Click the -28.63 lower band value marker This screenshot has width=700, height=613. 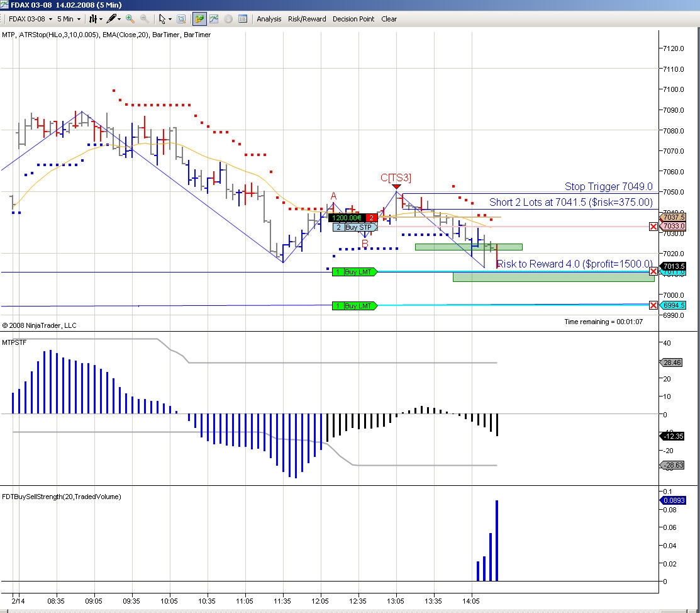pos(672,465)
